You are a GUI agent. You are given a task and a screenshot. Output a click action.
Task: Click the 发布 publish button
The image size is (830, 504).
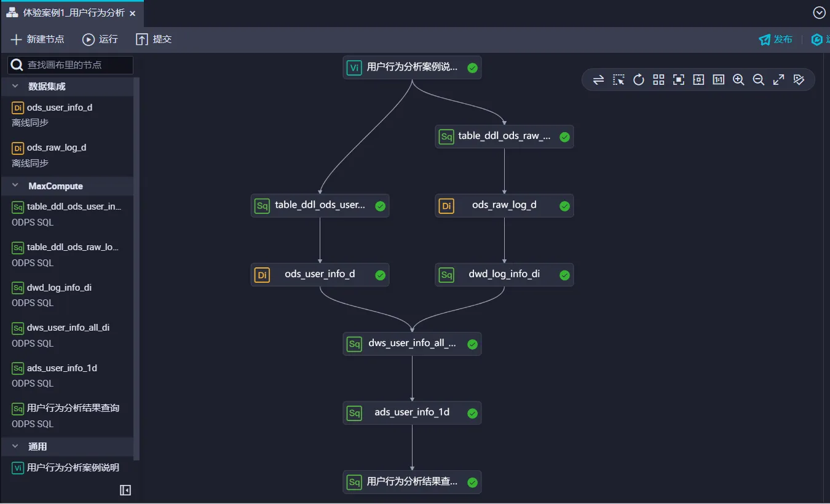776,39
